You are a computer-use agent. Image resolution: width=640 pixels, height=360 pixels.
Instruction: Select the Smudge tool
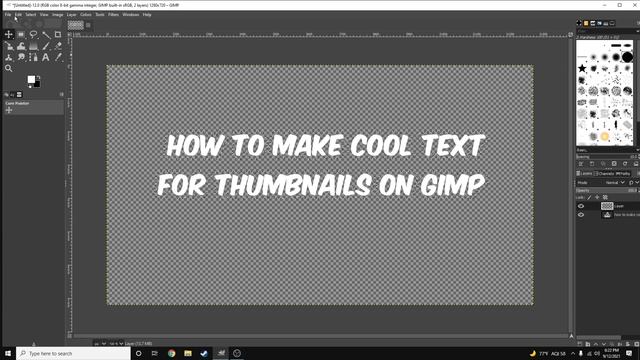[21, 57]
